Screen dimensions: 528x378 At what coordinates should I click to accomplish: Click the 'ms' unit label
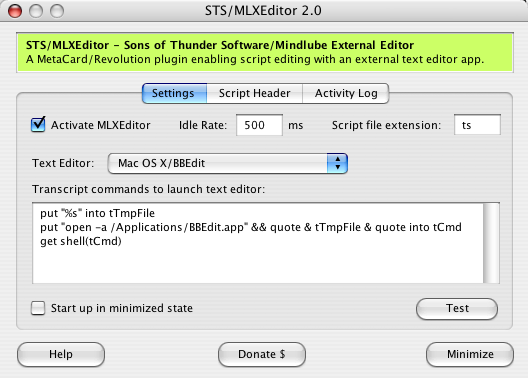click(296, 126)
